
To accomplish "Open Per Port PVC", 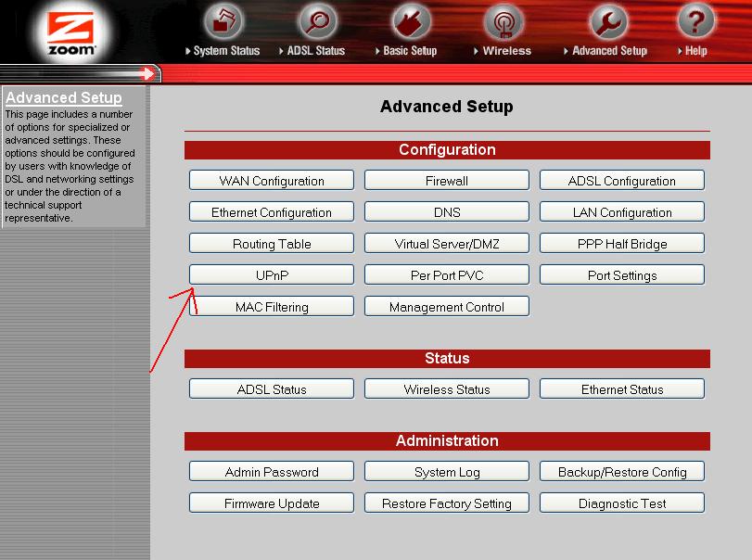I will (447, 275).
